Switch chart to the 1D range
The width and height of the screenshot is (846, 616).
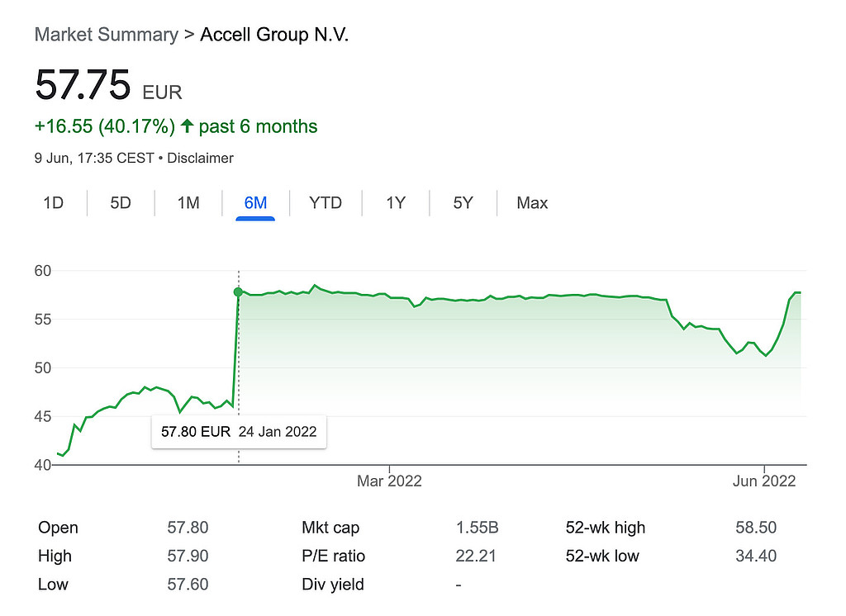click(53, 203)
